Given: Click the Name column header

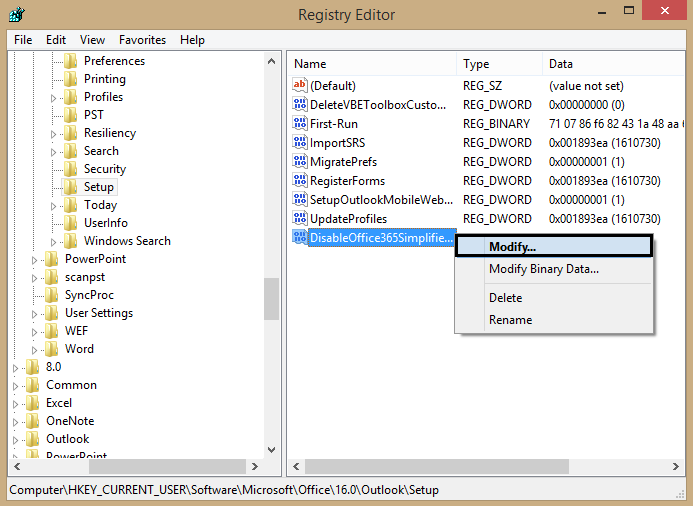Looking at the screenshot, I should pyautogui.click(x=372, y=64).
